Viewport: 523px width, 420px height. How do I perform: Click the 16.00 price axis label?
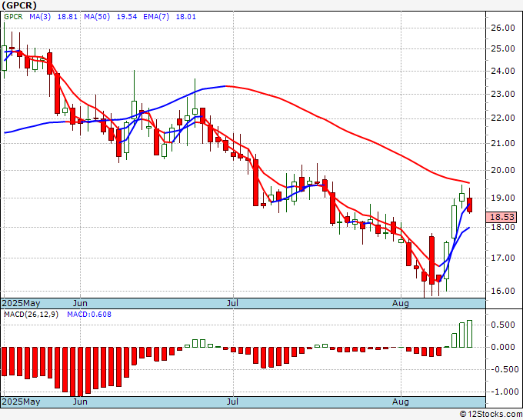[503, 291]
